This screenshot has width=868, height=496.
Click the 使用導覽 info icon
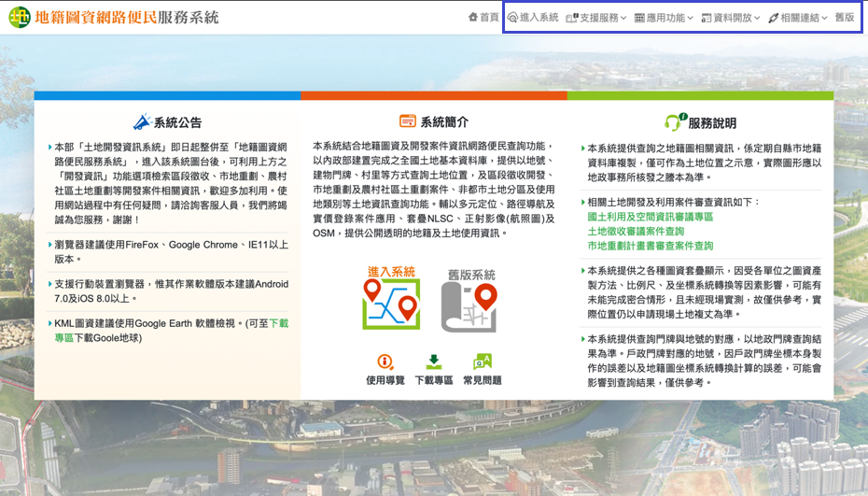tap(385, 361)
